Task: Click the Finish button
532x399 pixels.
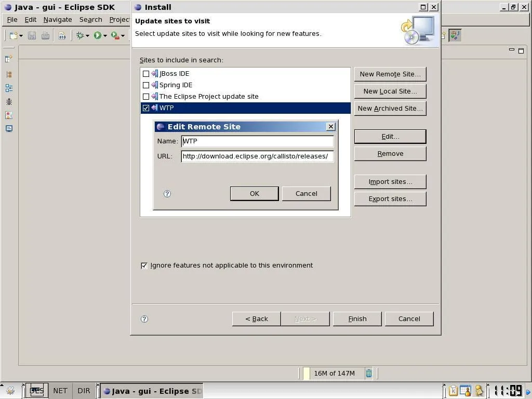Action: [357, 319]
